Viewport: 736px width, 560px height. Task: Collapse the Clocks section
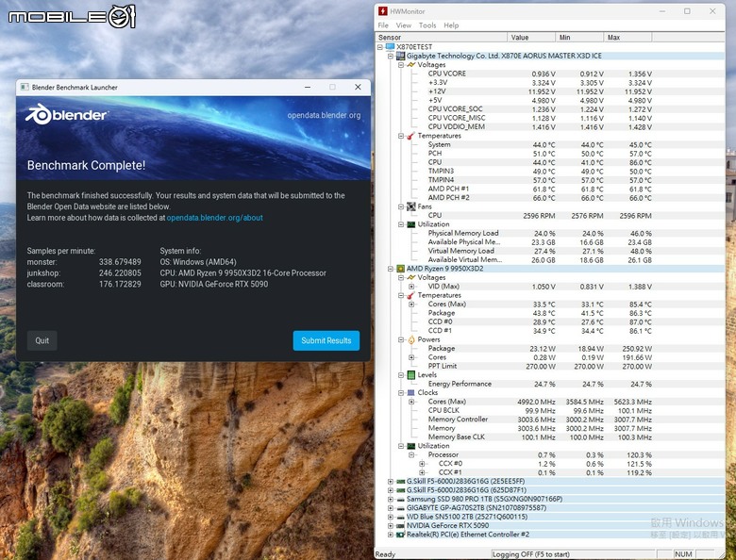click(x=401, y=392)
